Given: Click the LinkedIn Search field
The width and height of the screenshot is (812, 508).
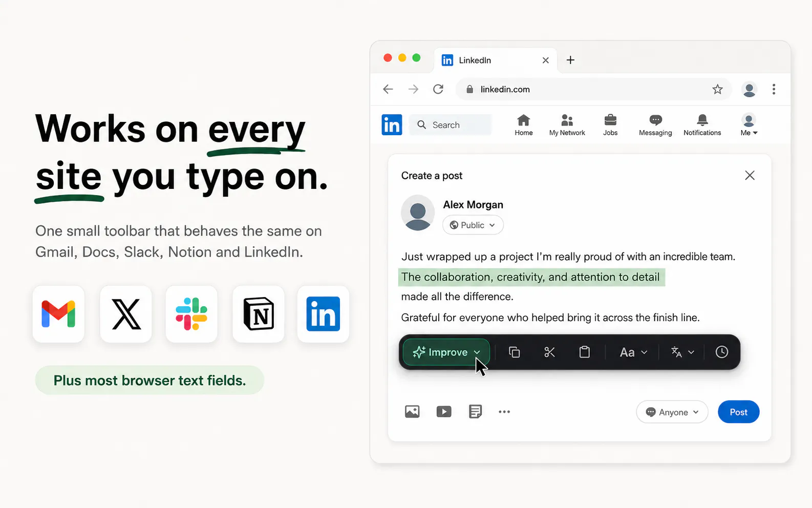Looking at the screenshot, I should click(x=450, y=125).
